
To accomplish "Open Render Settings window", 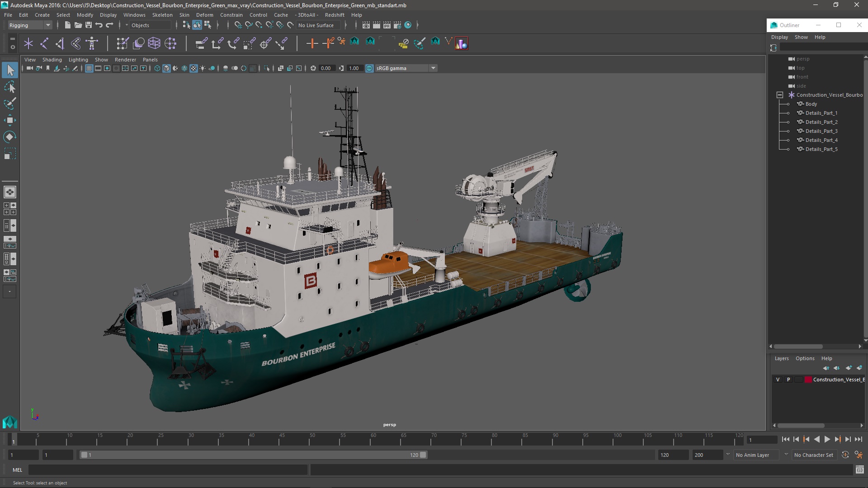I will pos(397,25).
